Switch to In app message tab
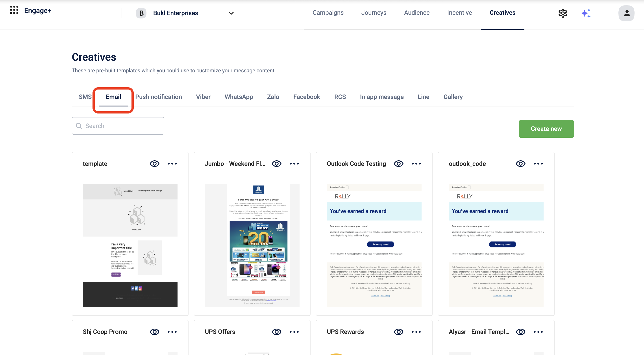This screenshot has width=644, height=355. 381,97
